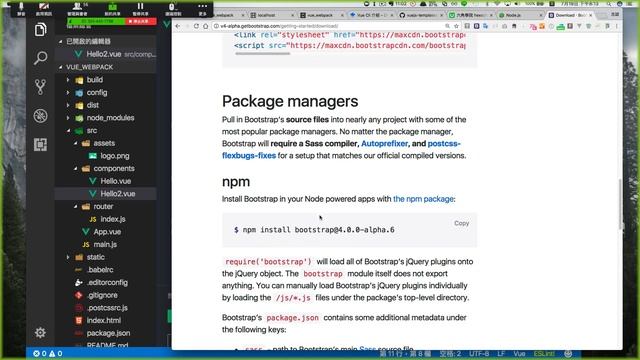This screenshot has width=640, height=360.
Task: Click the red Stop Share button
Action: click(x=140, y=21)
